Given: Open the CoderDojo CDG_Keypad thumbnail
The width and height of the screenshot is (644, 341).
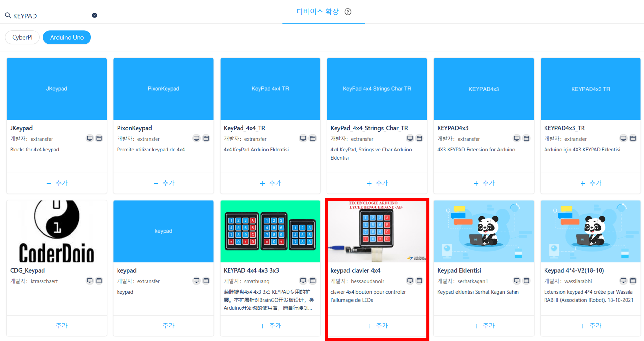Looking at the screenshot, I should point(57,231).
